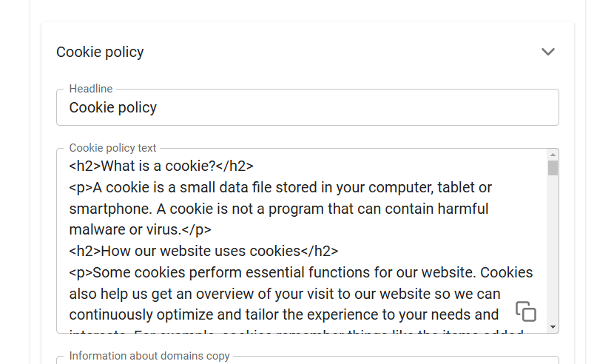The height and width of the screenshot is (364, 597).
Task: Copy the cookie policy text with the copy icon
Action: click(x=525, y=311)
